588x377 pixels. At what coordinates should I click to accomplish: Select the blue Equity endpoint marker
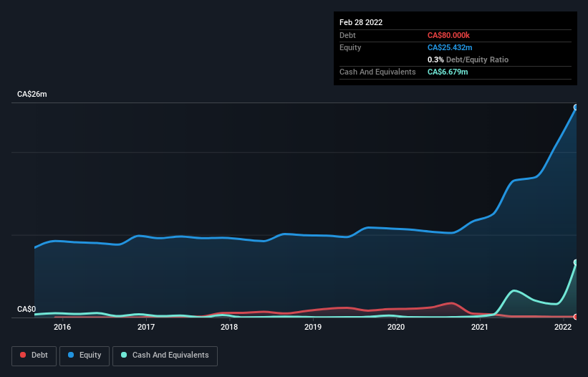point(576,108)
